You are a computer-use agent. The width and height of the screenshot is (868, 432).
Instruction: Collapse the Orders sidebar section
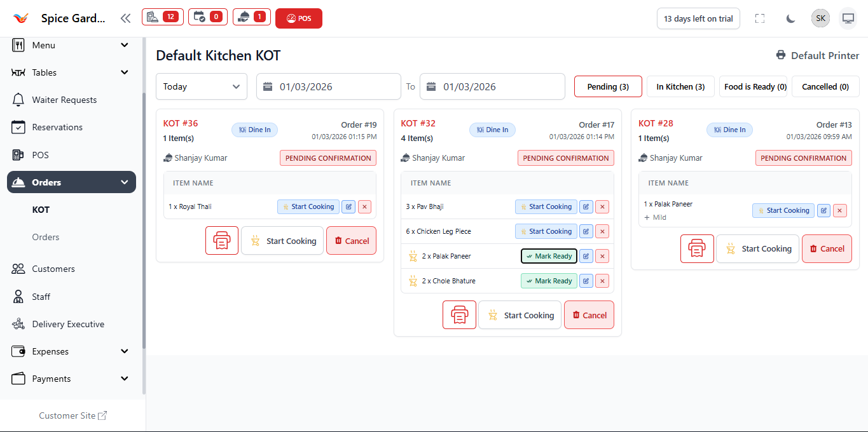71,182
